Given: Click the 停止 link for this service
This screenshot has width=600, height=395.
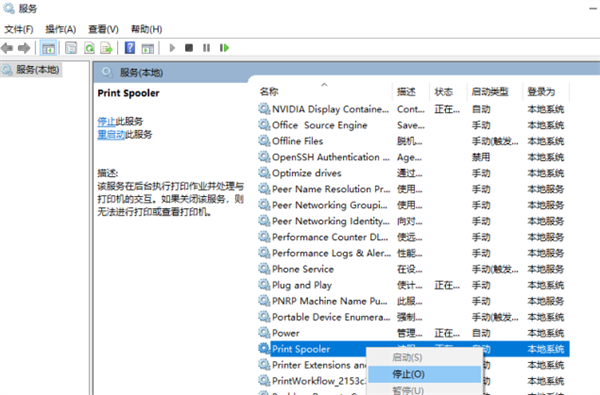Looking at the screenshot, I should point(106,122).
